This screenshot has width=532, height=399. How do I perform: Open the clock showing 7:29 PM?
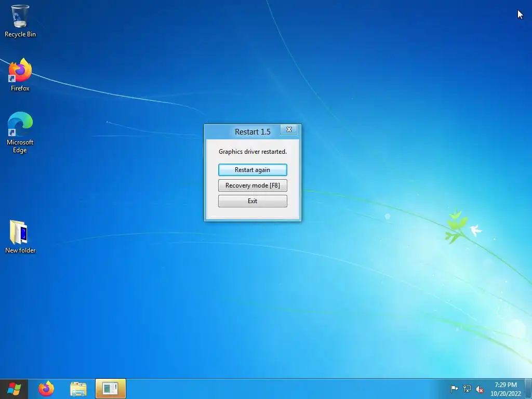(506, 389)
